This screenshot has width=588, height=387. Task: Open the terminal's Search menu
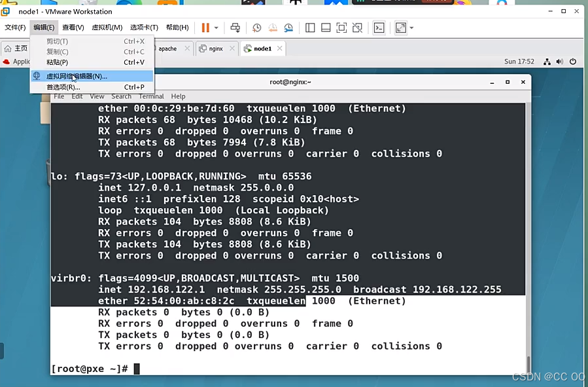click(x=121, y=96)
